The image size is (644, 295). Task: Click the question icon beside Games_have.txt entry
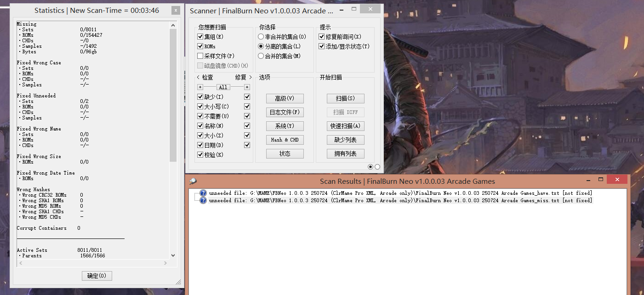(x=203, y=193)
